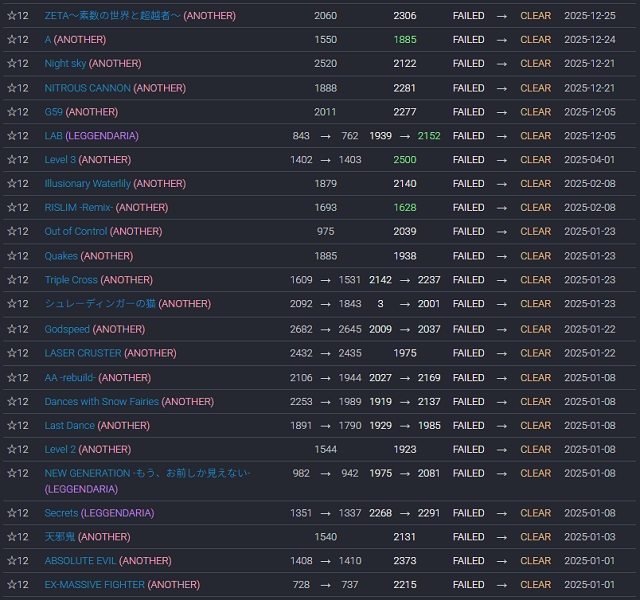Select the Quakes song link
The width and height of the screenshot is (640, 600).
pyautogui.click(x=61, y=256)
